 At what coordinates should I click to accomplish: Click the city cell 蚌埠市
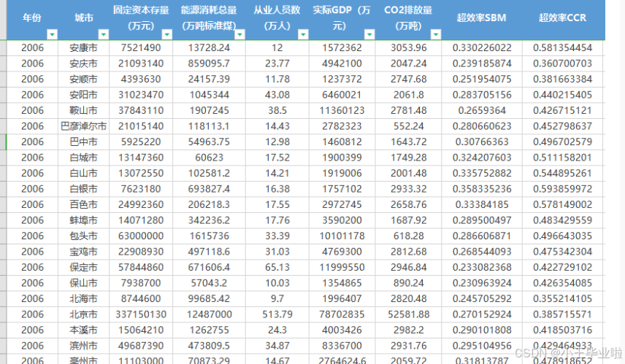(84, 220)
